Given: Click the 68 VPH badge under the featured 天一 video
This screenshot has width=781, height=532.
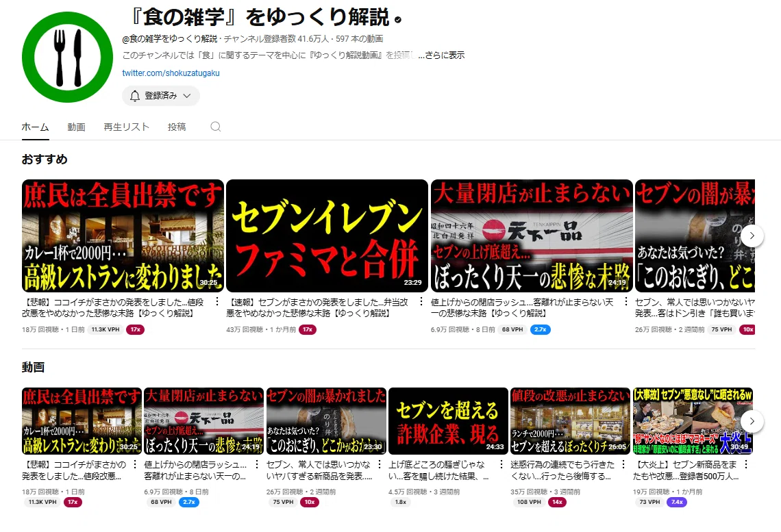Looking at the screenshot, I should click(x=512, y=329).
